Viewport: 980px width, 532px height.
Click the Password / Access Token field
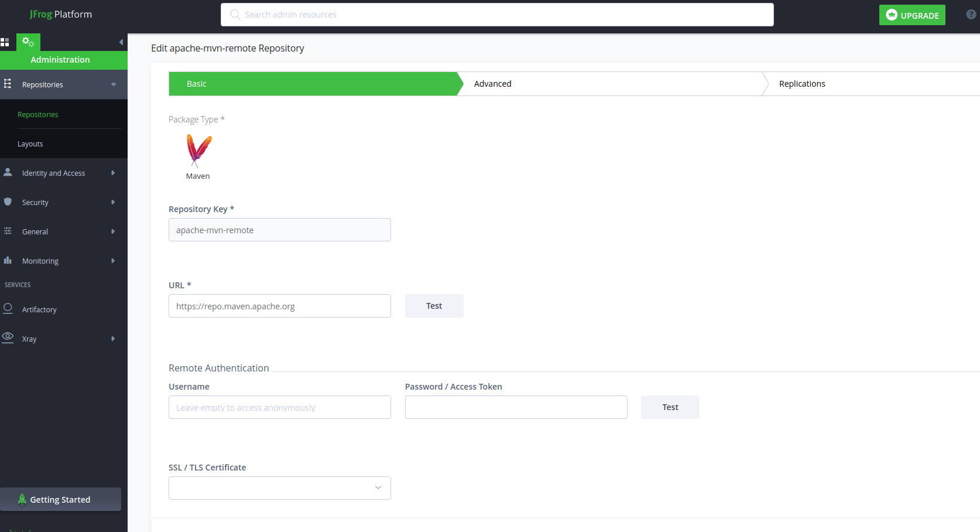point(516,407)
